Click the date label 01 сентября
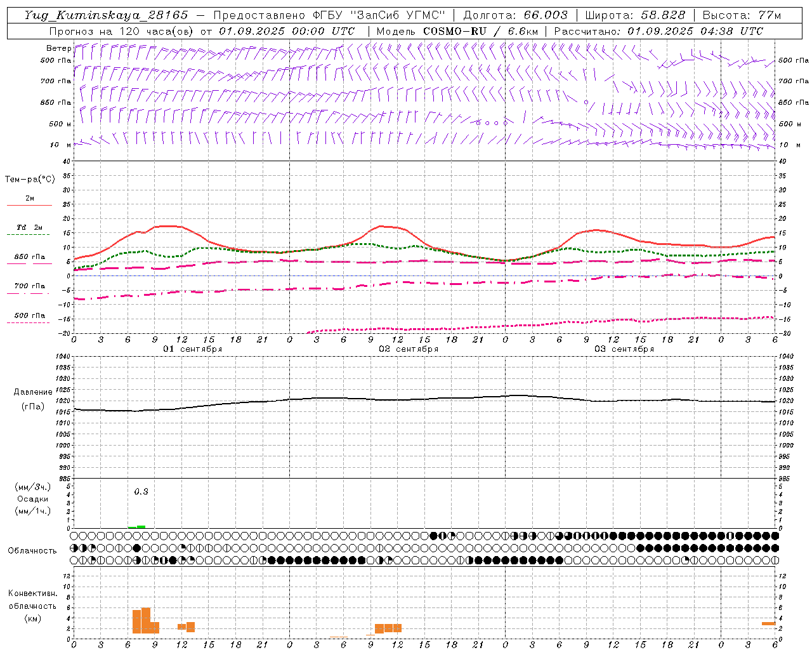This screenshot has height=650, width=812. pyautogui.click(x=193, y=349)
